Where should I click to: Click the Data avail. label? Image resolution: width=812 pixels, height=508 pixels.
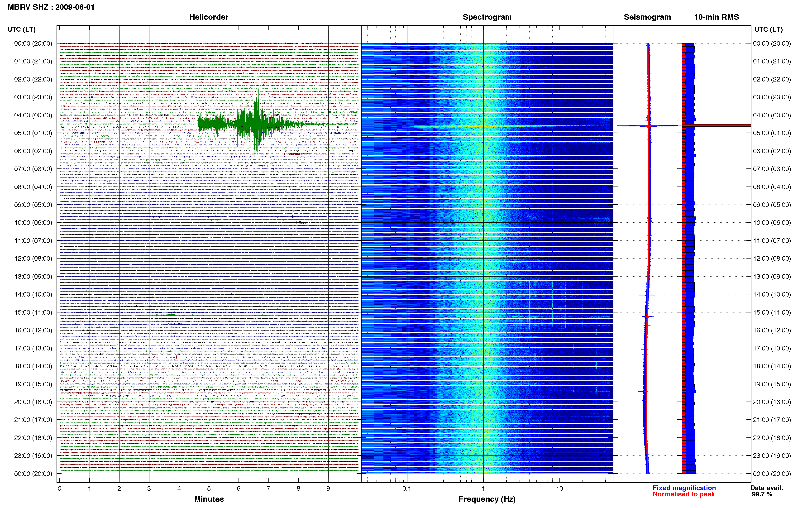767,488
